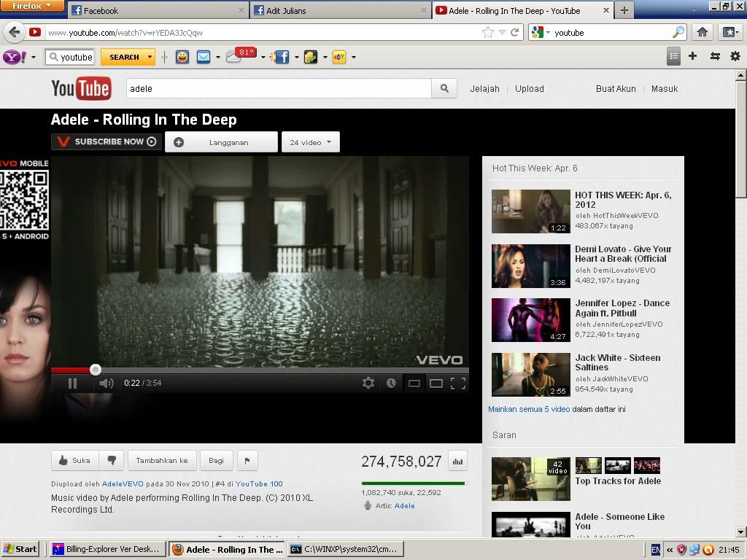Expand Yahoo toolbar logo dropdown arrow

34,57
